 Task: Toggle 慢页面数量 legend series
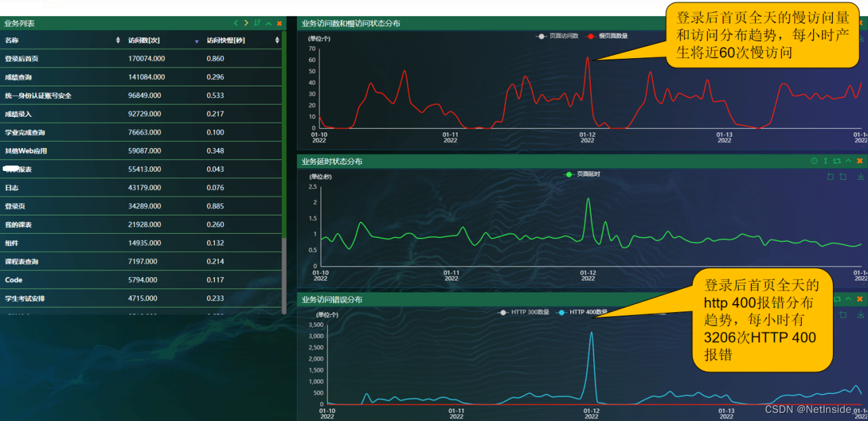coord(607,36)
